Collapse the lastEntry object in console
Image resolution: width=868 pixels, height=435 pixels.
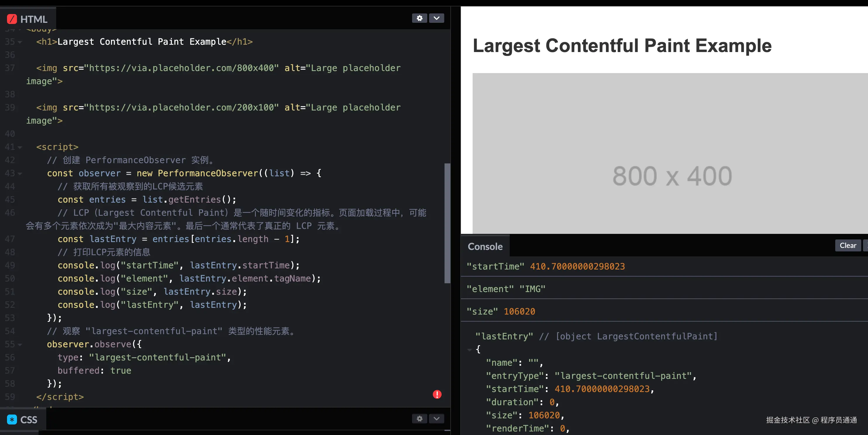(469, 350)
